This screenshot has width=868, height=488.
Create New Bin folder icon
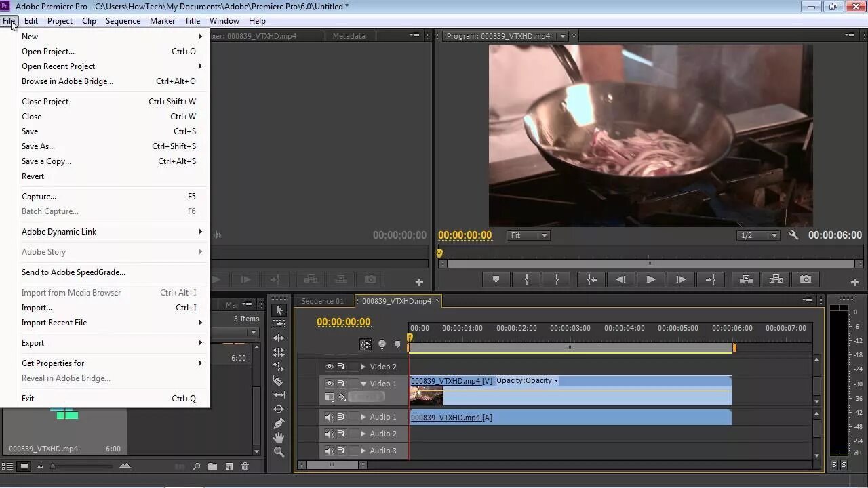212,466
